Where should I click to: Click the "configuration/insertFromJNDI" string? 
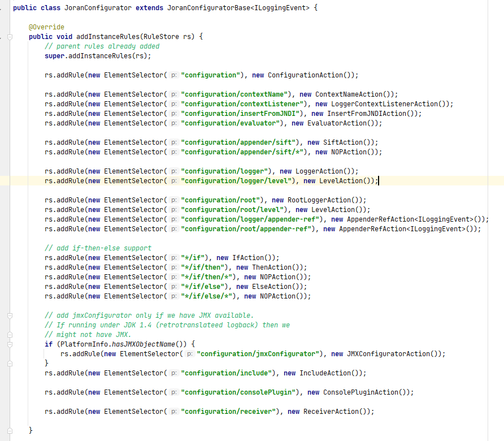tap(241, 114)
